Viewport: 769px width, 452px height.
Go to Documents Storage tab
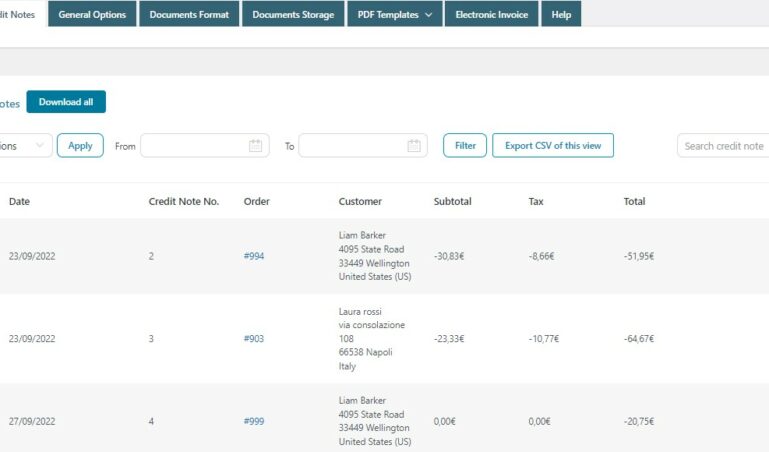point(293,14)
